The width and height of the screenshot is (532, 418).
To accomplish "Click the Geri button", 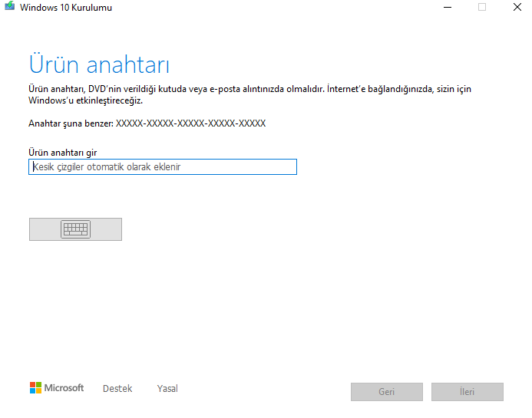I will (x=387, y=392).
